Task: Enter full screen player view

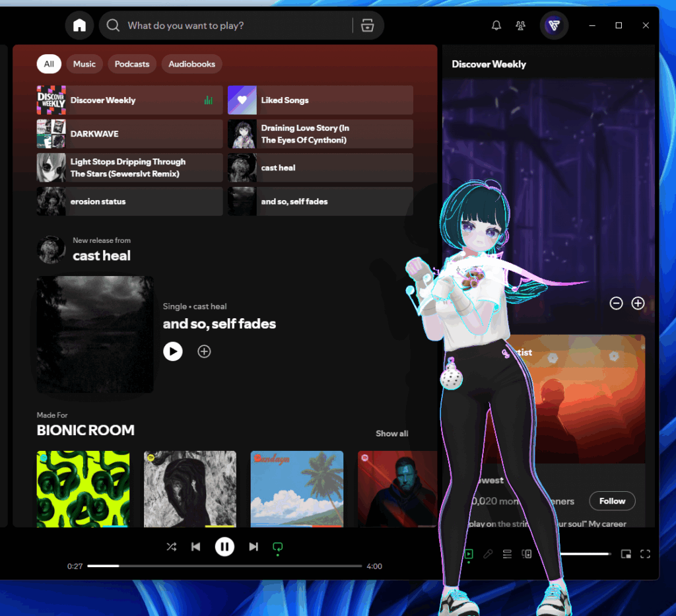Action: [x=646, y=554]
